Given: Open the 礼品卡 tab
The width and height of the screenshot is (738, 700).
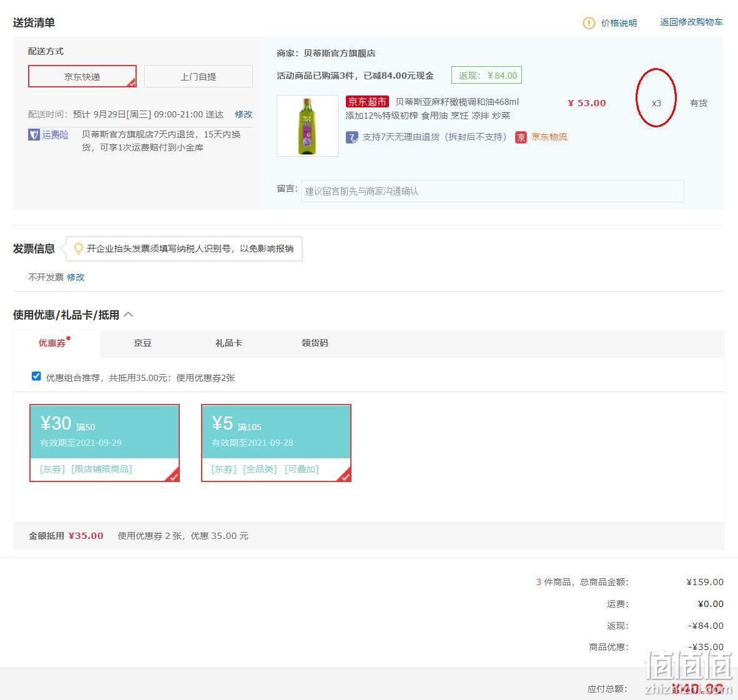Looking at the screenshot, I should coord(229,343).
